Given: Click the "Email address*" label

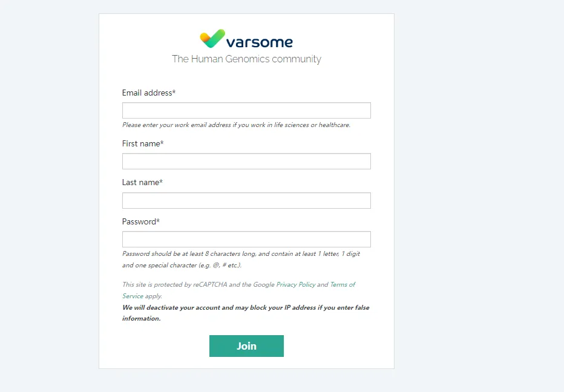Looking at the screenshot, I should coord(148,93).
